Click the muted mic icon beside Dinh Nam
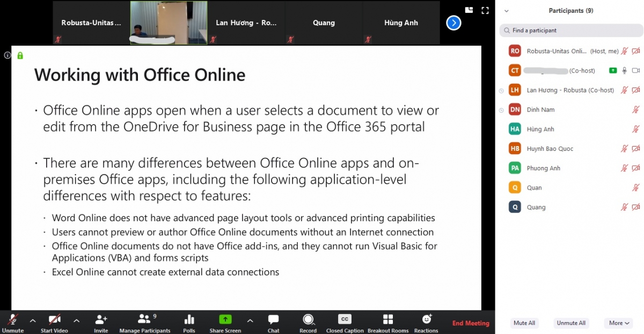 pyautogui.click(x=636, y=110)
